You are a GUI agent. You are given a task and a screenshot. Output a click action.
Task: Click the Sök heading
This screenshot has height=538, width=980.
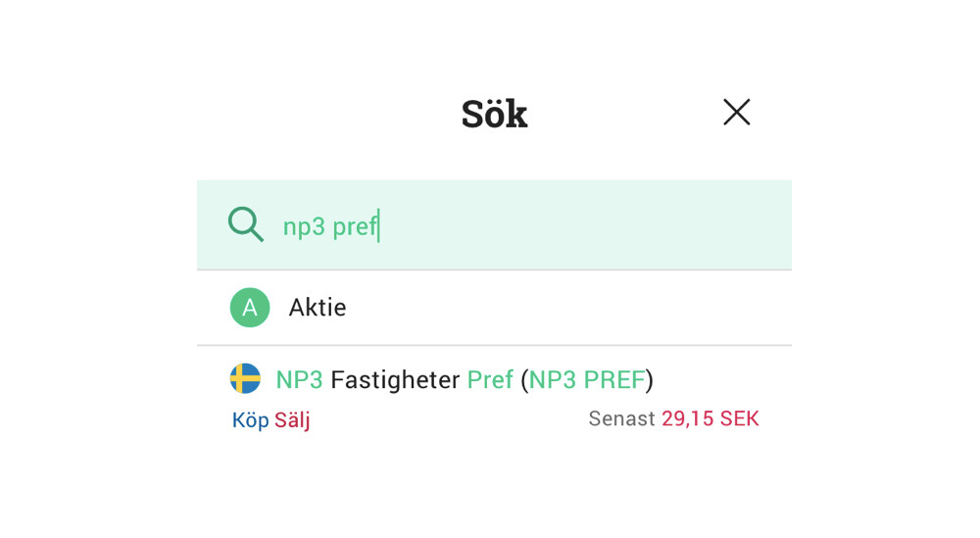point(494,115)
